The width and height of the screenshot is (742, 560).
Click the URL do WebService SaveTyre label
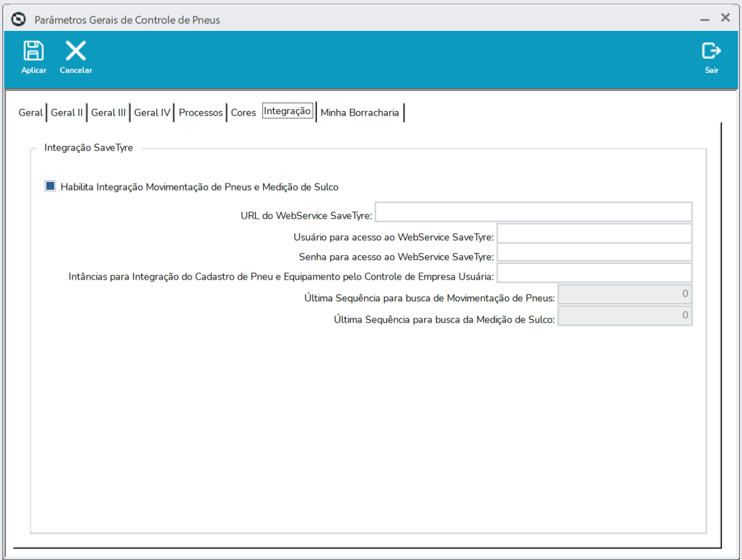coord(306,216)
